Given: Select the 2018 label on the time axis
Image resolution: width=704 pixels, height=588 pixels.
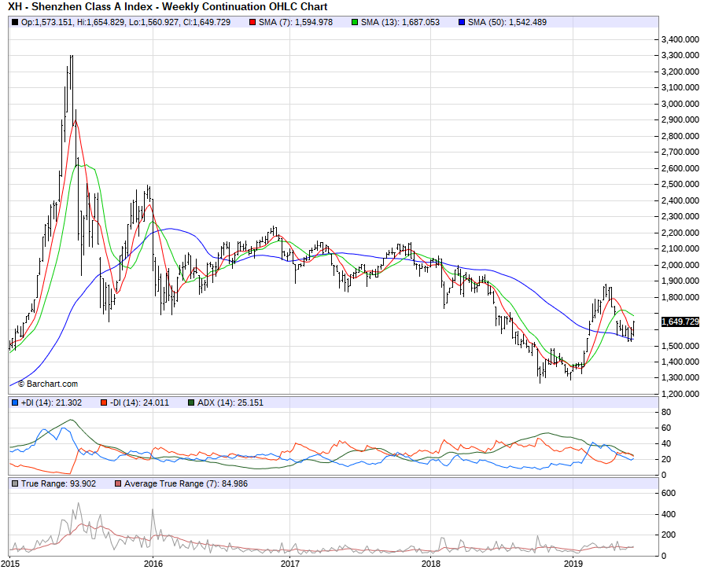Looking at the screenshot, I should [430, 564].
